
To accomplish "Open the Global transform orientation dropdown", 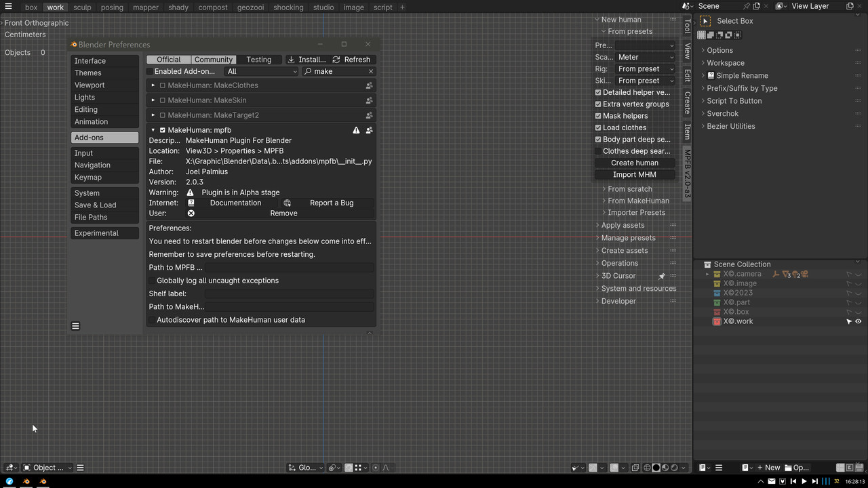I will (304, 468).
